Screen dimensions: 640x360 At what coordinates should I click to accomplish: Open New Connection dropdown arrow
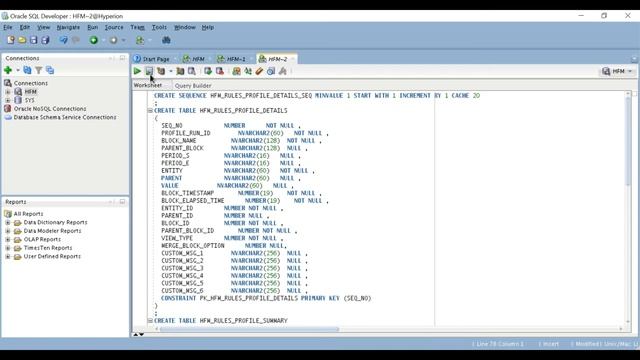(18, 70)
